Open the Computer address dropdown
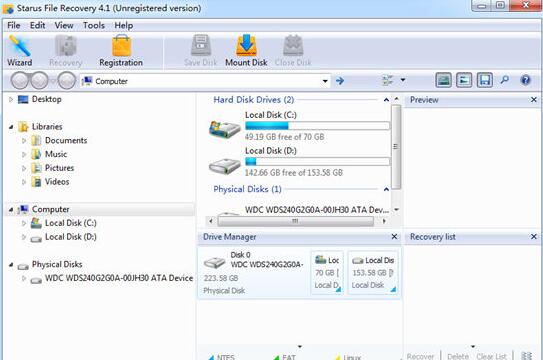Image resolution: width=543 pixels, height=360 pixels. click(325, 81)
